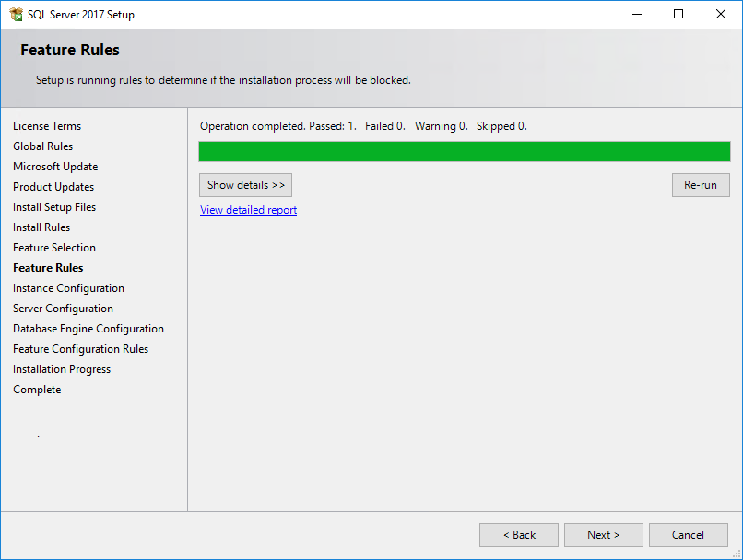Viewport: 743px width, 560px height.
Task: Select Feature Configuration Rules step
Action: tap(80, 349)
